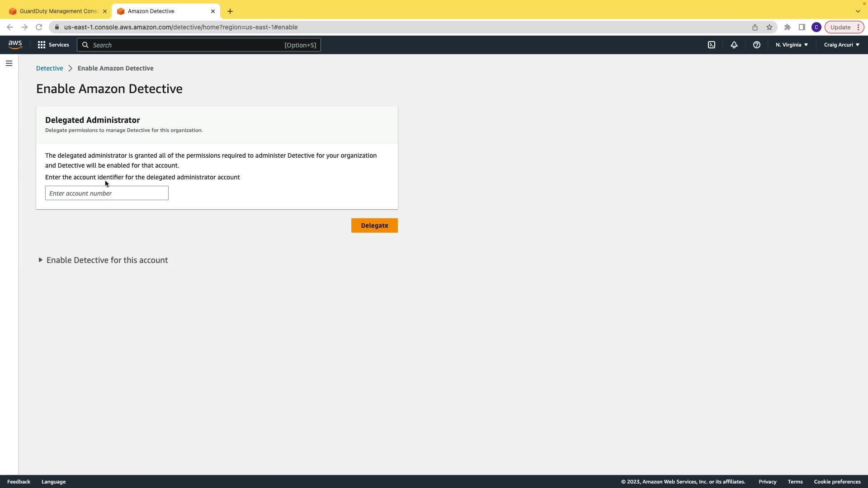This screenshot has width=868, height=488.
Task: Open the Craig Arcuri account dropdown
Action: point(841,45)
